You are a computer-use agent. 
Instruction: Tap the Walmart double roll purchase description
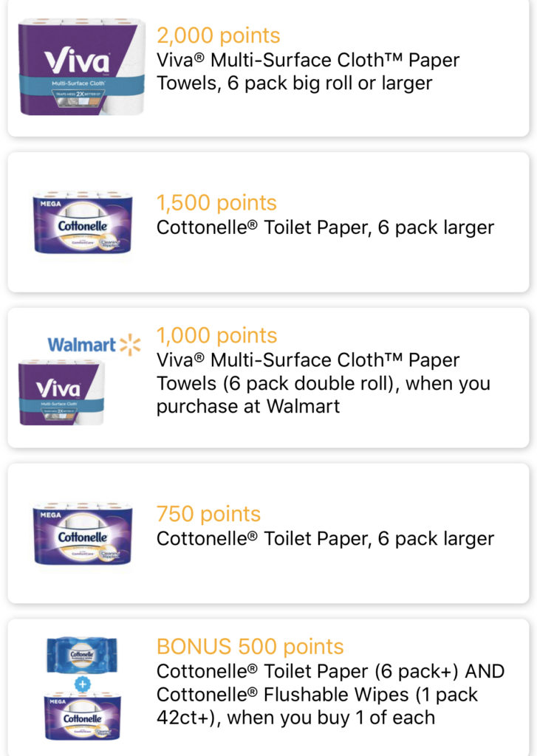(324, 383)
